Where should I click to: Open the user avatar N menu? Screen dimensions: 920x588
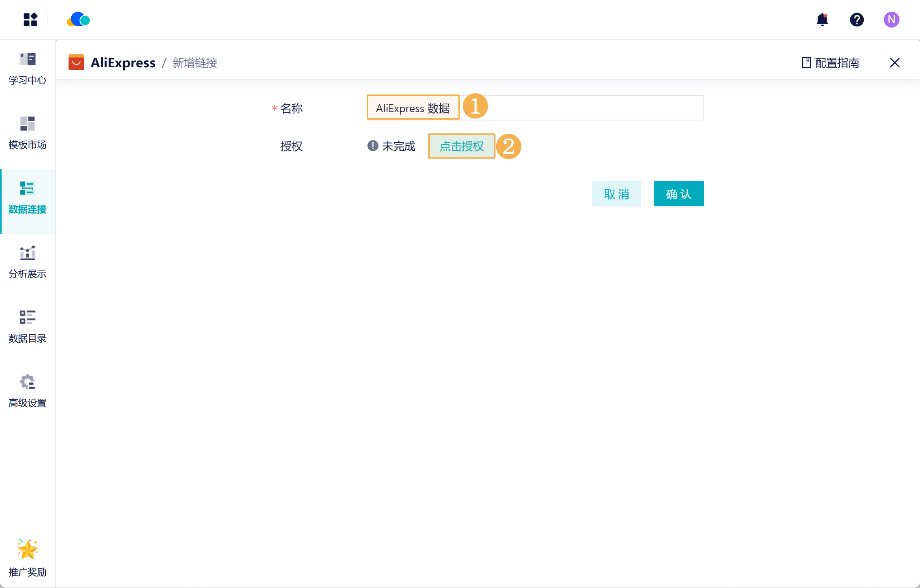891,19
